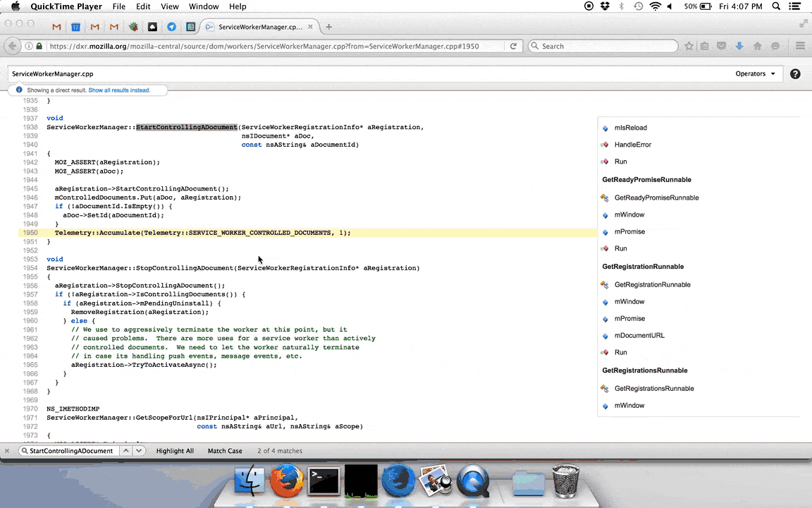Open the File menu

pyautogui.click(x=118, y=6)
